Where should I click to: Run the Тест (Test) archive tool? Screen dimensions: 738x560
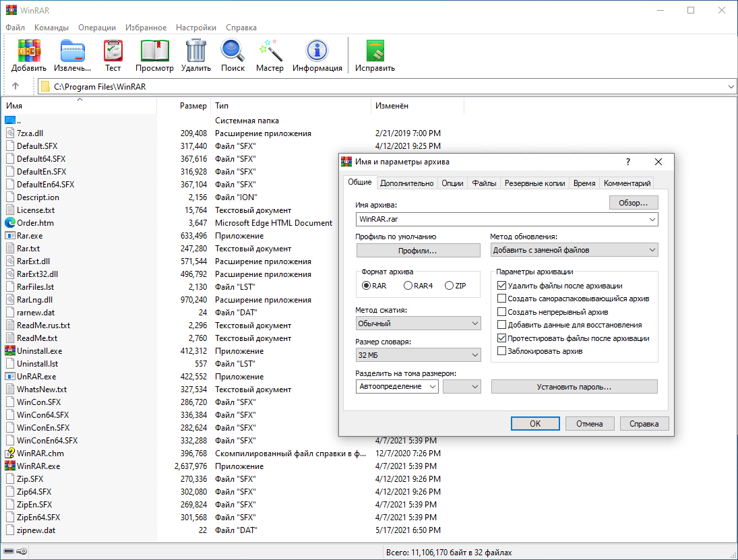click(x=113, y=55)
